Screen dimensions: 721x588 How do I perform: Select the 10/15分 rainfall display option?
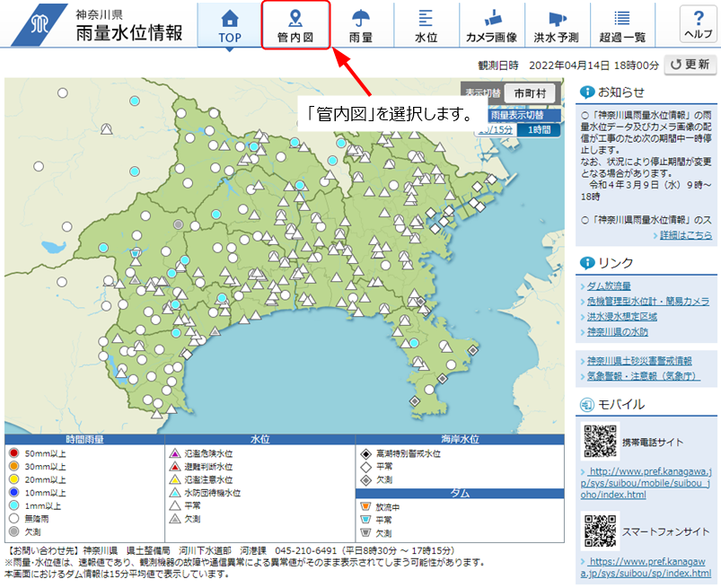tap(496, 129)
